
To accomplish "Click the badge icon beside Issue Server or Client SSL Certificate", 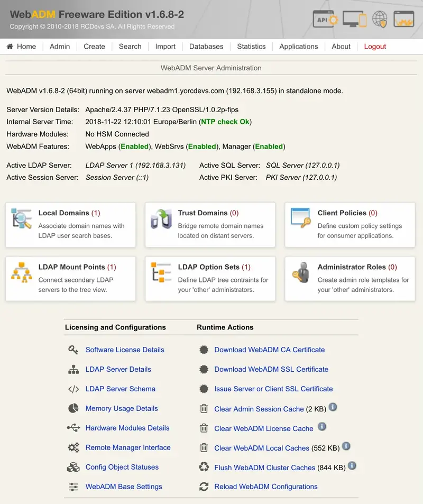I will tap(204, 389).
